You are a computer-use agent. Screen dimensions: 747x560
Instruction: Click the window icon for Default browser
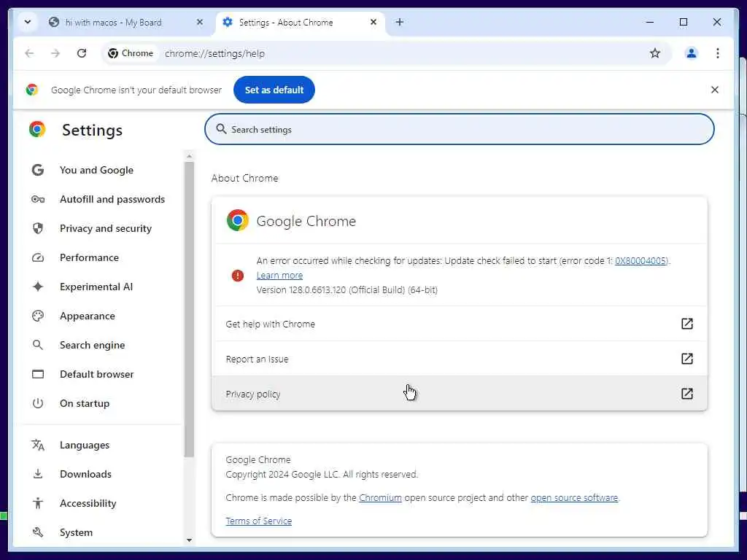[x=38, y=374]
